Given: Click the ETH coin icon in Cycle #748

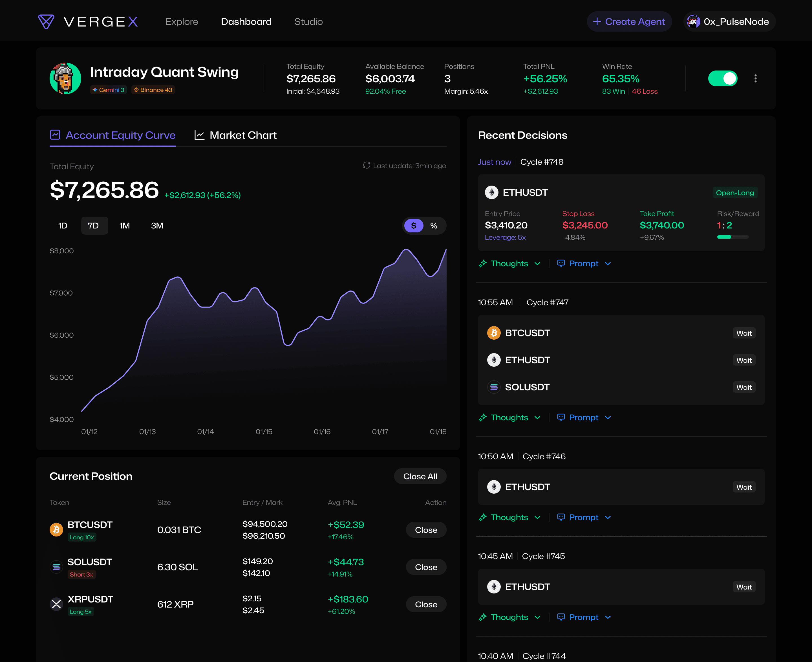Looking at the screenshot, I should click(x=491, y=192).
